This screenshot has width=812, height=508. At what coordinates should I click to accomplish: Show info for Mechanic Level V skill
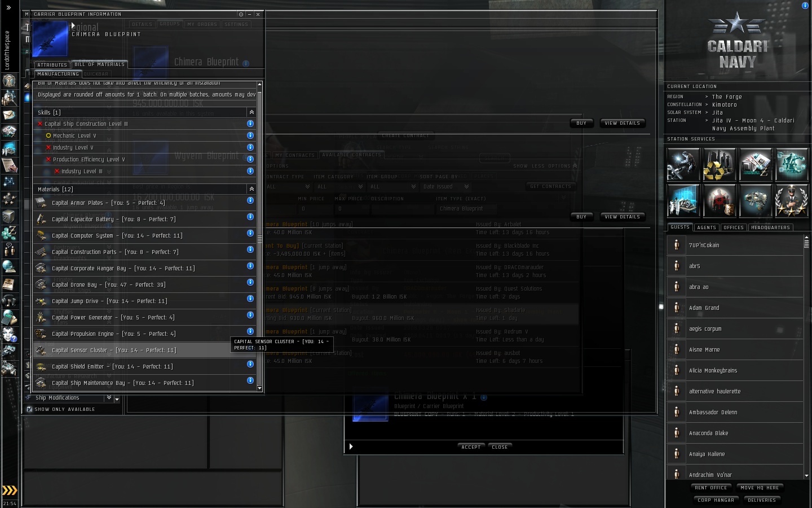pos(250,135)
